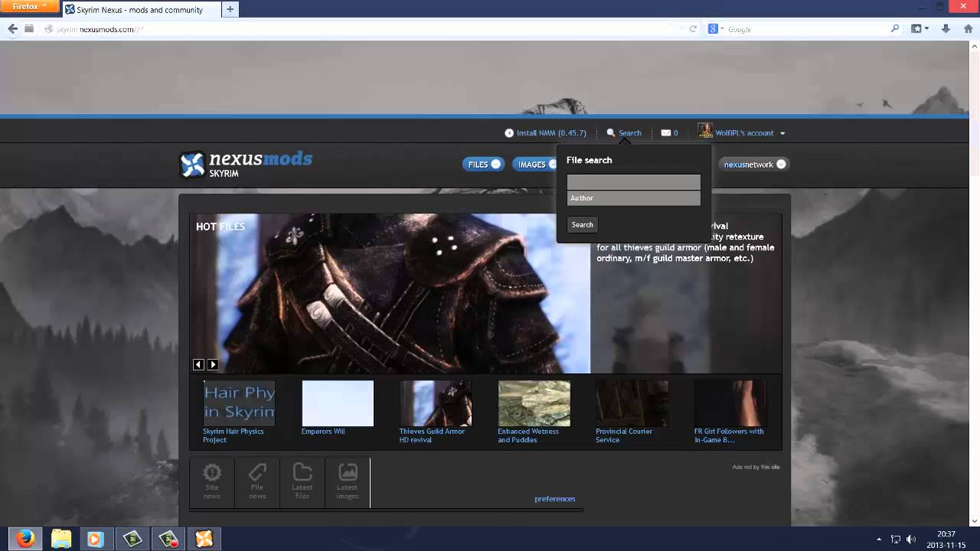Screen dimensions: 980x551
Task: Go back to the previous page
Action: [12, 29]
